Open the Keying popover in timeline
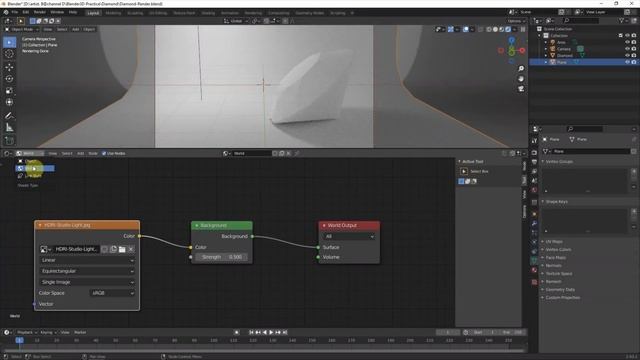Screen dimensions: 640x360 [48, 332]
